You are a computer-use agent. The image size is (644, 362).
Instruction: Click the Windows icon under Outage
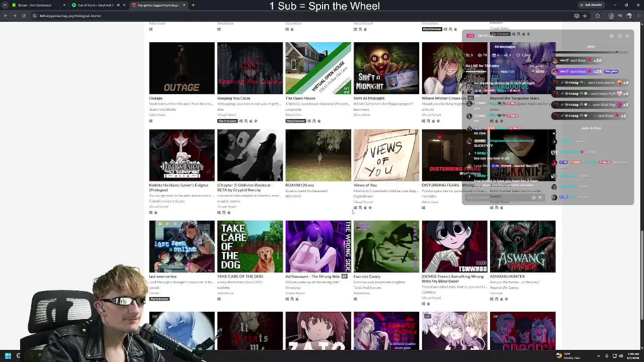click(x=150, y=121)
